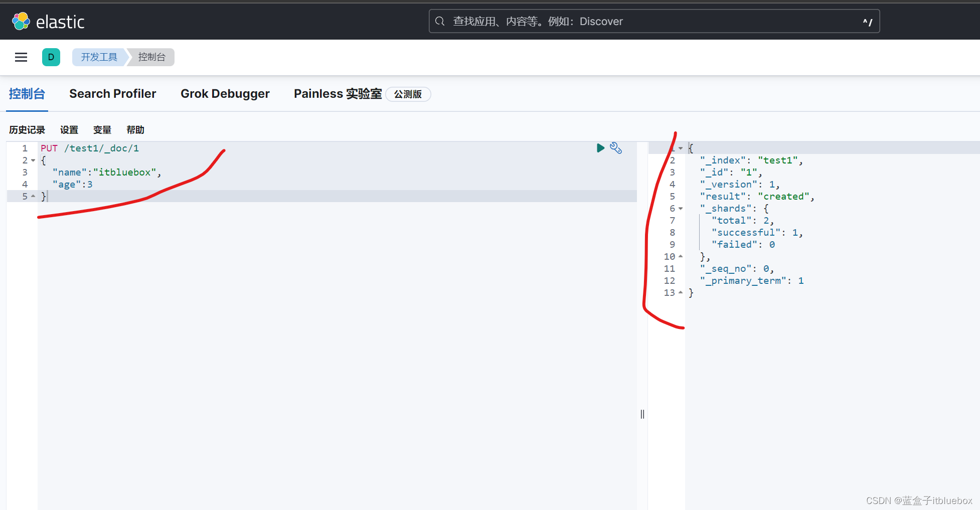Click the keyboard shortcut slash icon
Viewport: 980px width, 510px height.
[867, 21]
